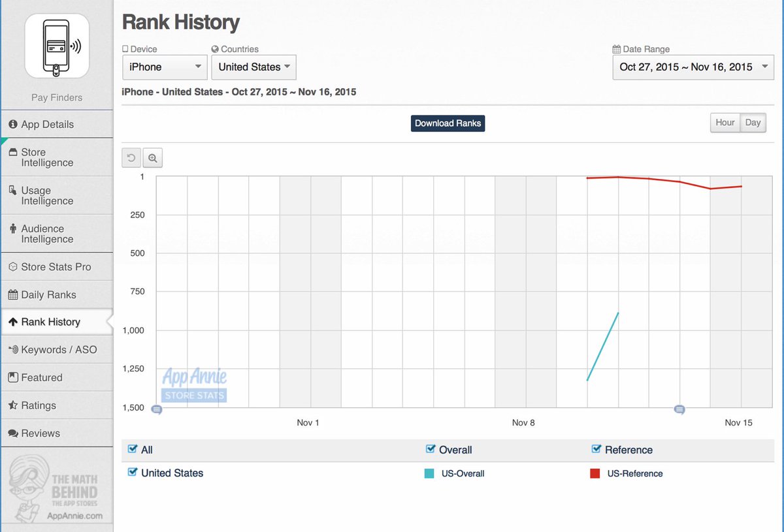The width and height of the screenshot is (784, 532).
Task: Click the globe icon beside Countries
Action: point(215,49)
